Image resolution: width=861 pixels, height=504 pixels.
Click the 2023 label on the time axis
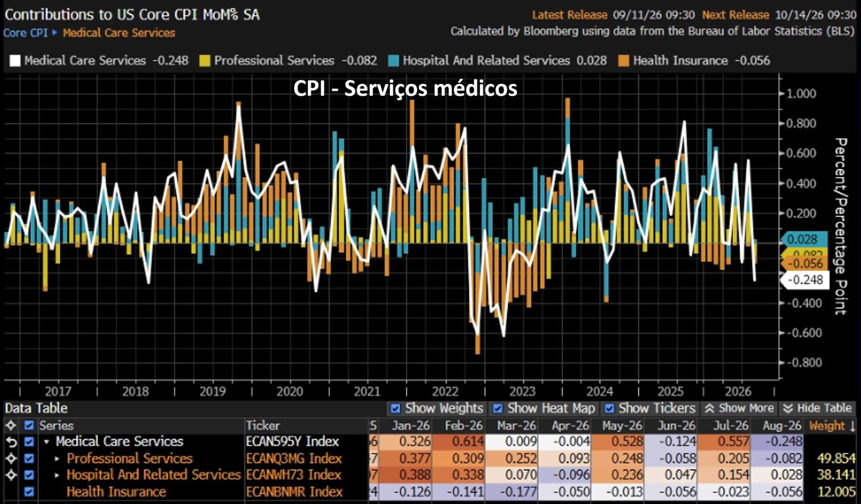click(x=521, y=392)
